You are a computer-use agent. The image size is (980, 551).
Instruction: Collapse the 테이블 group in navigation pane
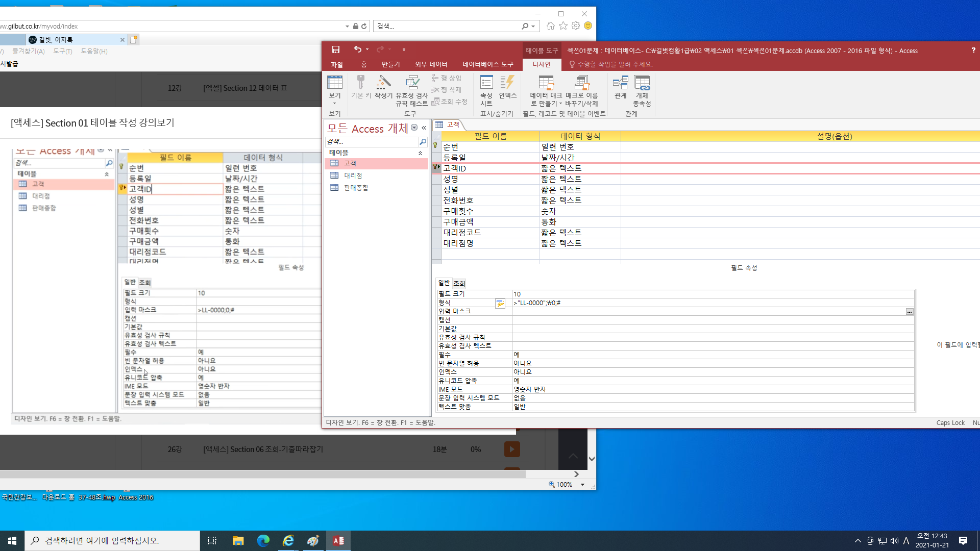(420, 153)
